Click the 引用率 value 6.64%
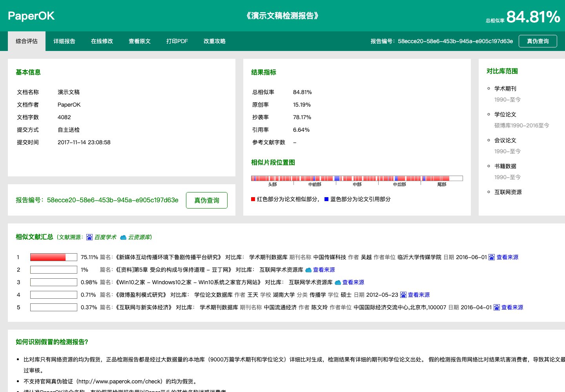The image size is (565, 392). tap(301, 130)
